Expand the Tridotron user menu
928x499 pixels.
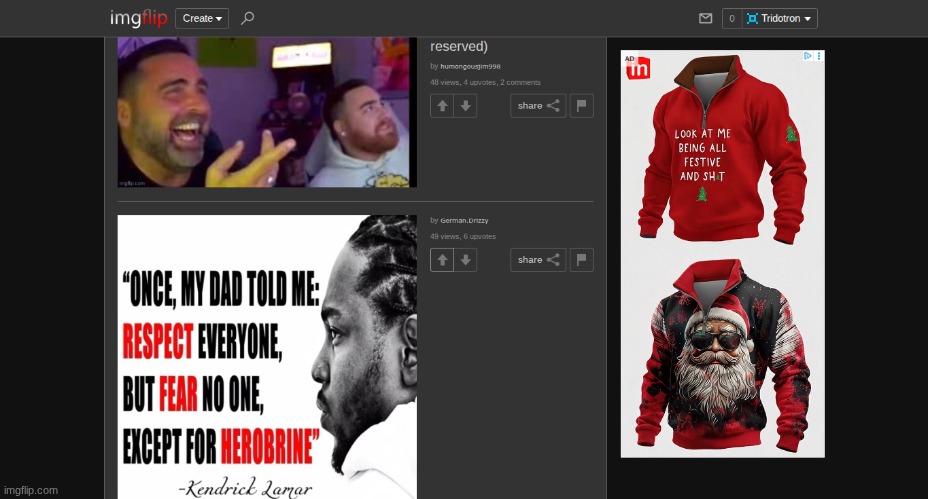(x=779, y=18)
